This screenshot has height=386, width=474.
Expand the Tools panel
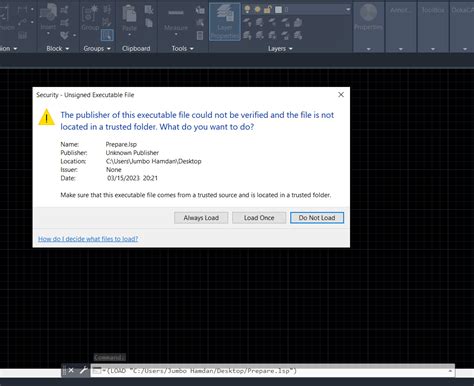coord(182,48)
